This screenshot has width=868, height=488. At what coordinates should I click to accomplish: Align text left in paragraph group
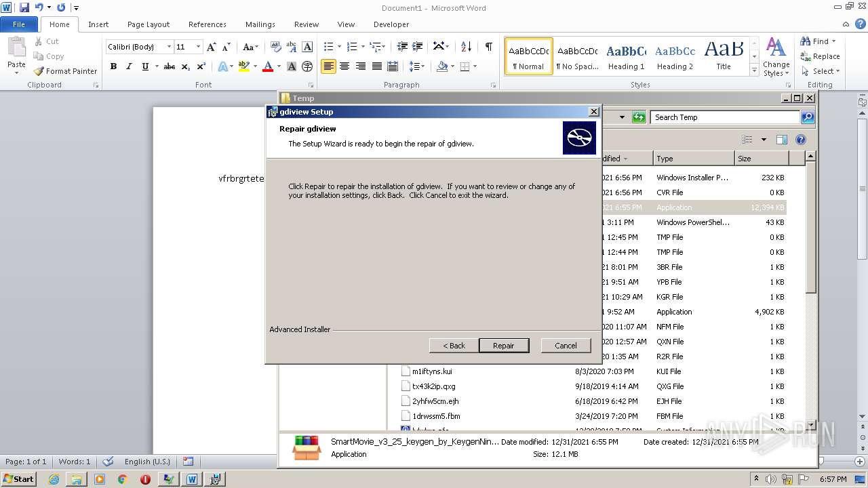pyautogui.click(x=328, y=66)
